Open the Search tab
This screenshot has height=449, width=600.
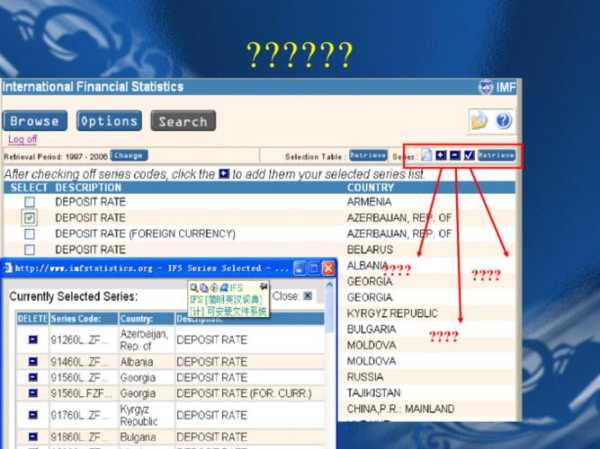pyautogui.click(x=183, y=121)
